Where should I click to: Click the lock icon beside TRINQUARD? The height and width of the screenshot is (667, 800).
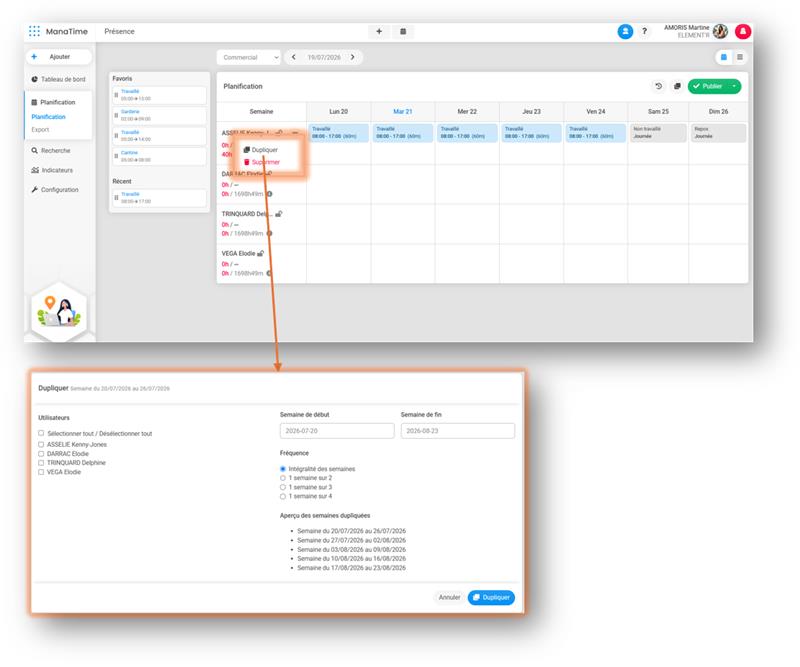point(279,214)
